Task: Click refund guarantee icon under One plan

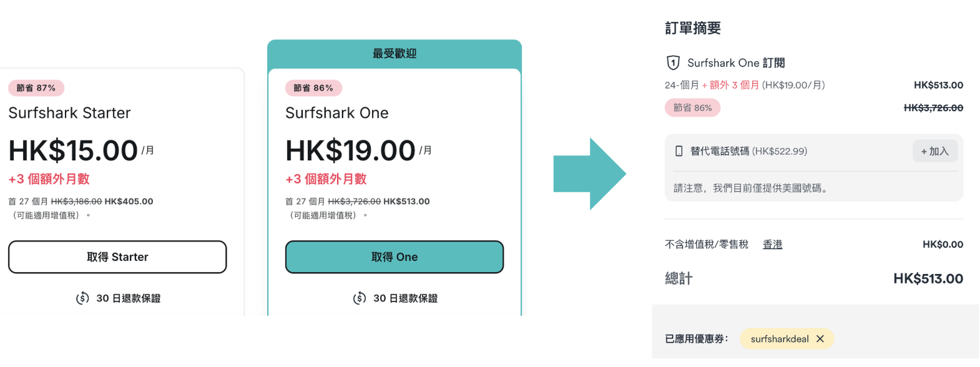Action: [x=360, y=298]
